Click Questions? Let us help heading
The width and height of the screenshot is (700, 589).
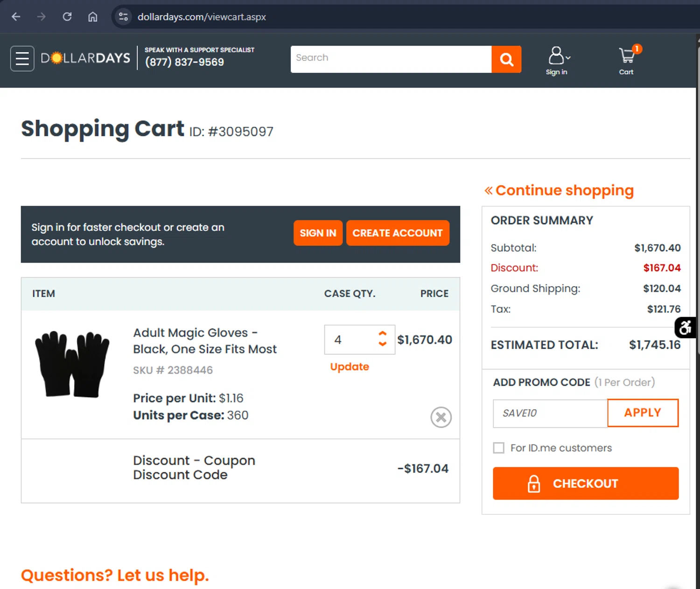point(115,575)
